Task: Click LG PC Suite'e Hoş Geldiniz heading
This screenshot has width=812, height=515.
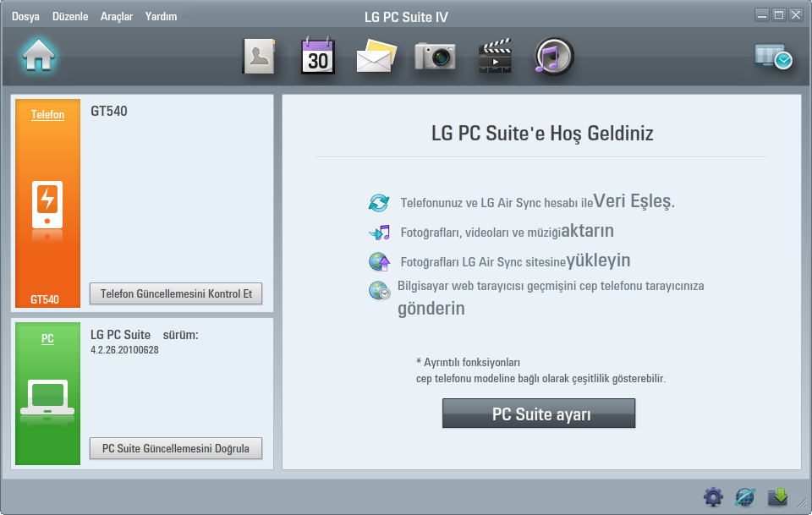Action: pos(542,134)
